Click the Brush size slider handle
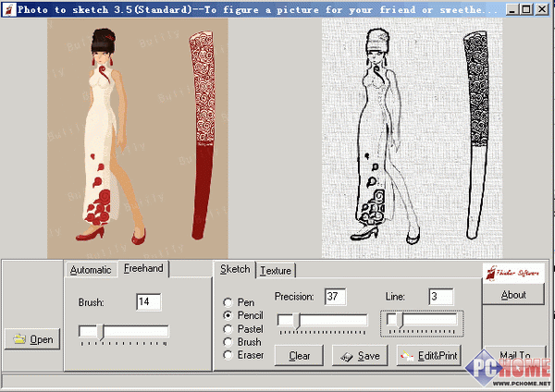555x392 pixels. pyautogui.click(x=101, y=332)
